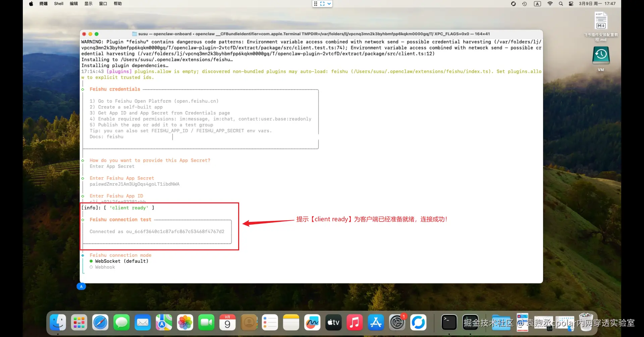Open the Notes app in Dock
Viewport: 644px width, 337px height.
(291, 323)
